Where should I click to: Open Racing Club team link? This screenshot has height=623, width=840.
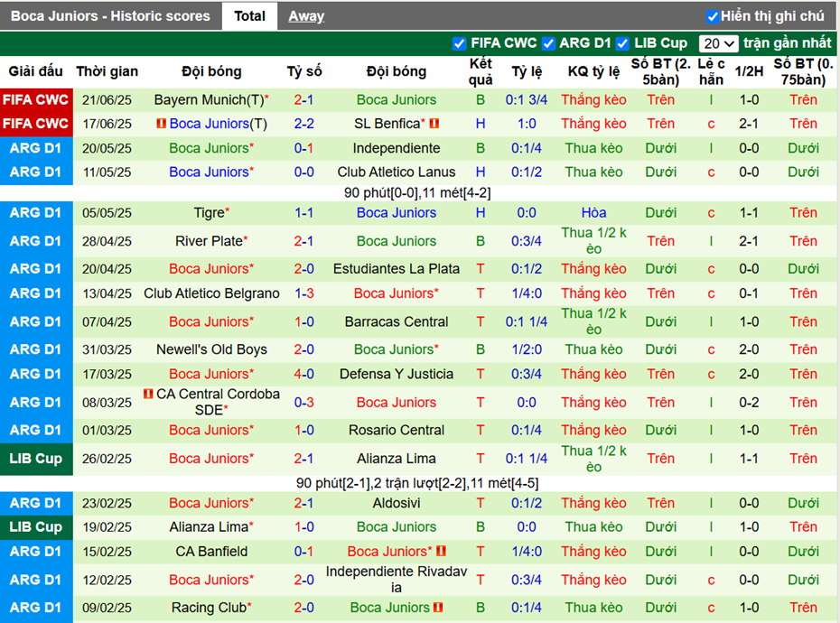coord(210,608)
